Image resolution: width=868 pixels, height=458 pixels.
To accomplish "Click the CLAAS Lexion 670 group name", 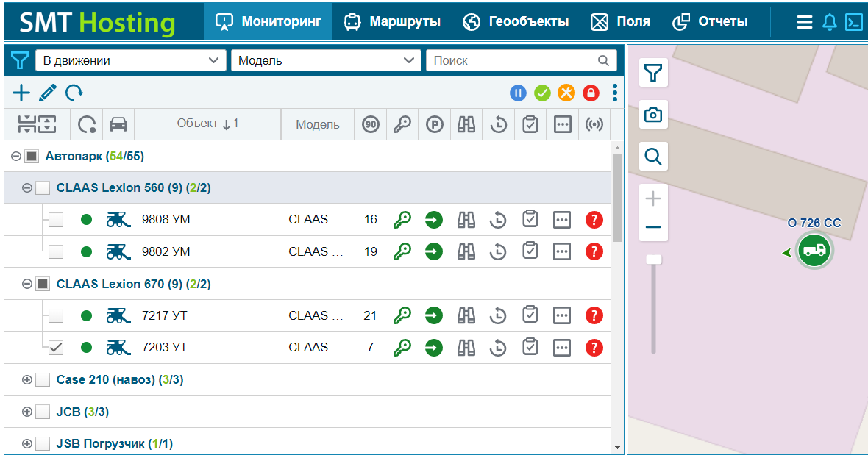I will tap(110, 284).
